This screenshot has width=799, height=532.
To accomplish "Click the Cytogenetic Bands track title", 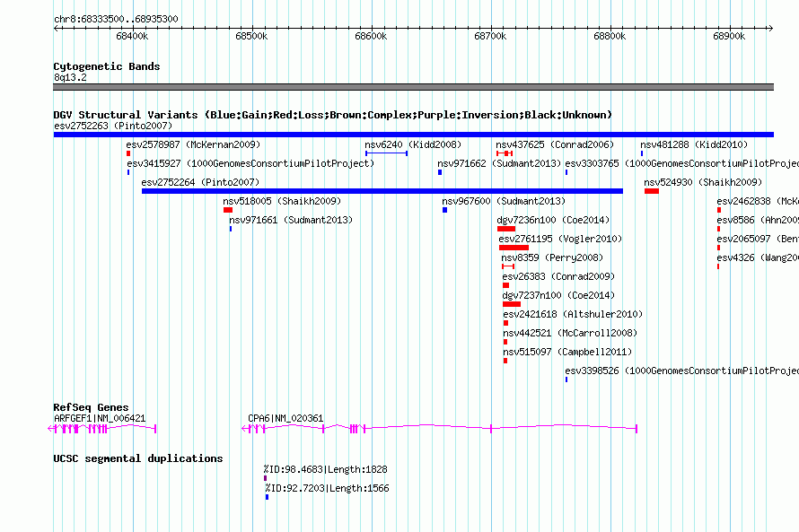I will tap(107, 66).
